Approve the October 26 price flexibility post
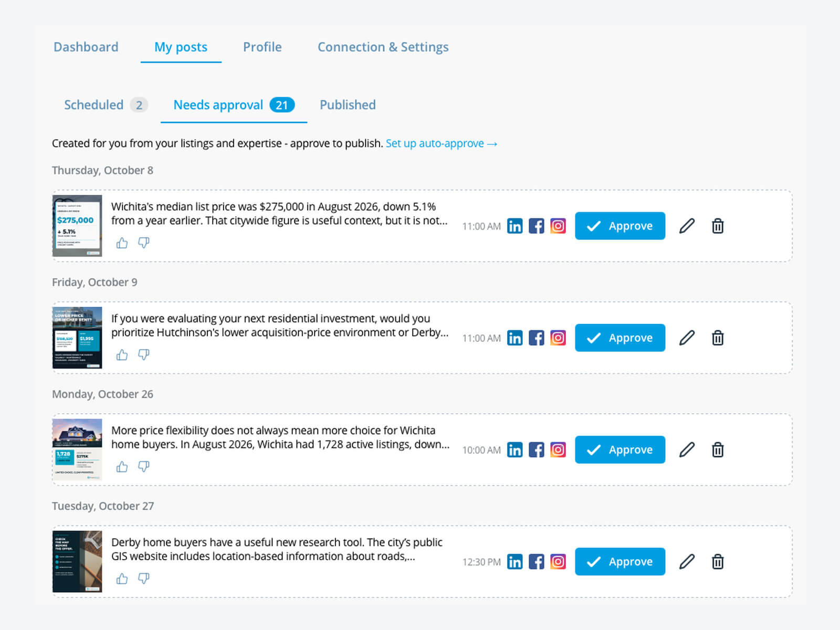 620,449
